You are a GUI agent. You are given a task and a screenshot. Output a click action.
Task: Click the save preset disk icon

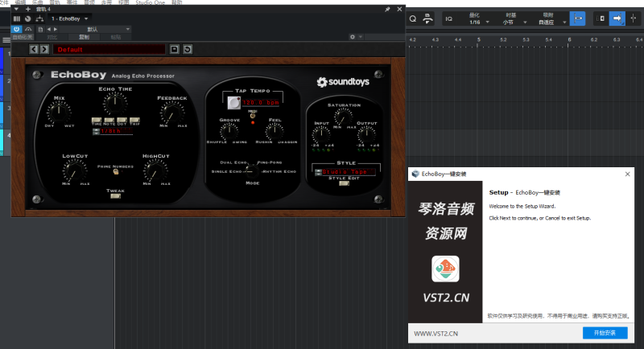[x=174, y=49]
